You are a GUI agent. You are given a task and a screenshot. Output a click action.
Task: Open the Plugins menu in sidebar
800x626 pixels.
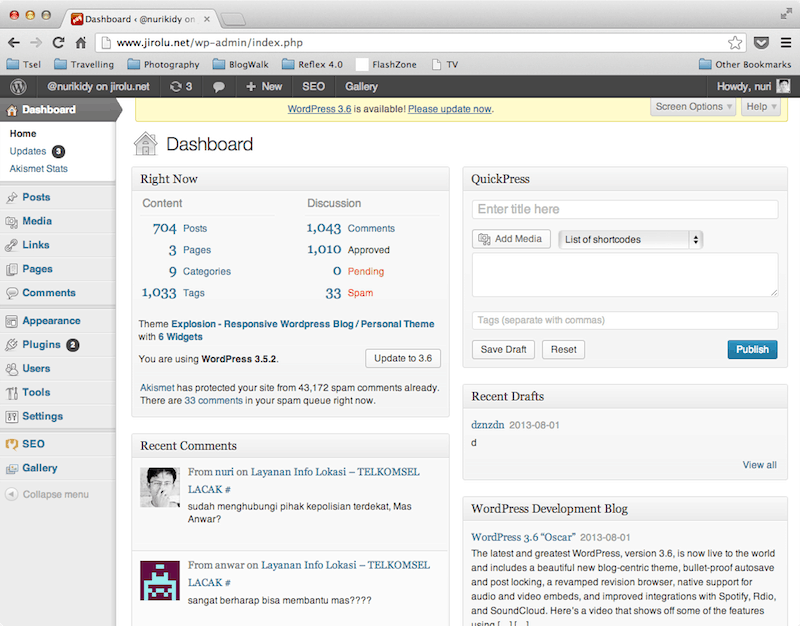click(x=41, y=345)
